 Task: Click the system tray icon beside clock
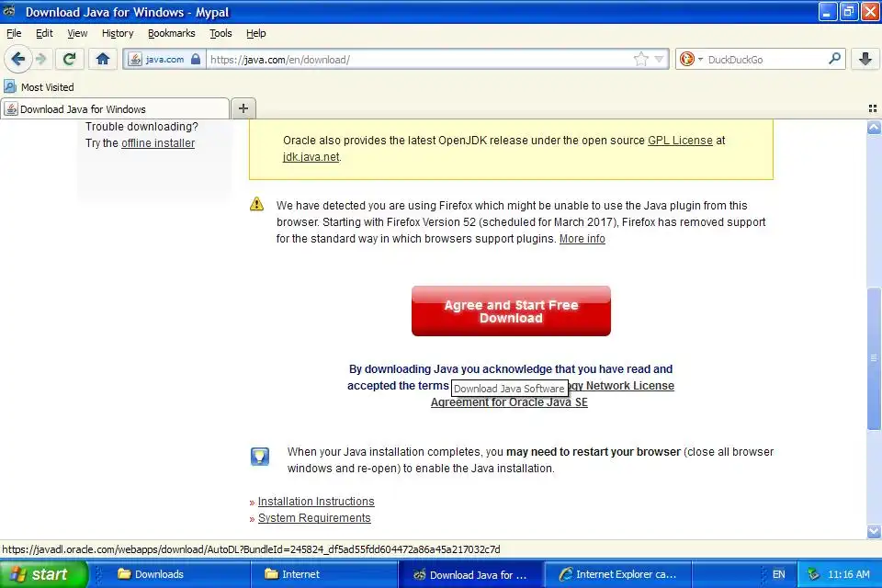point(813,574)
